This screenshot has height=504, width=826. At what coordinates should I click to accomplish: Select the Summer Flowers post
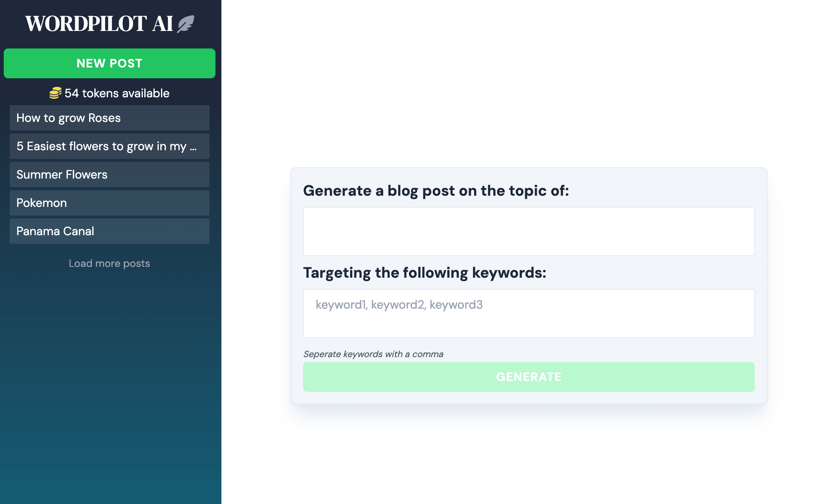pos(110,174)
